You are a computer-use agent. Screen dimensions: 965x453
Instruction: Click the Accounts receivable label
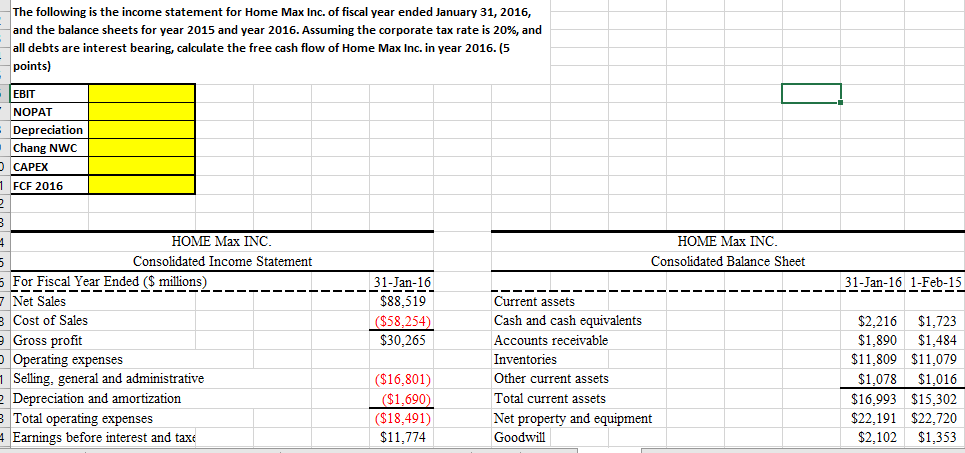click(551, 340)
